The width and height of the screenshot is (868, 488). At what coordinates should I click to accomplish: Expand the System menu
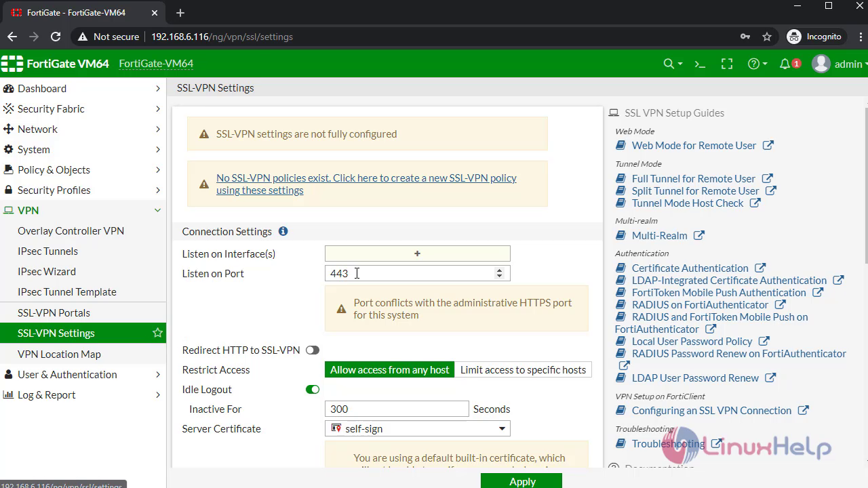(x=83, y=149)
